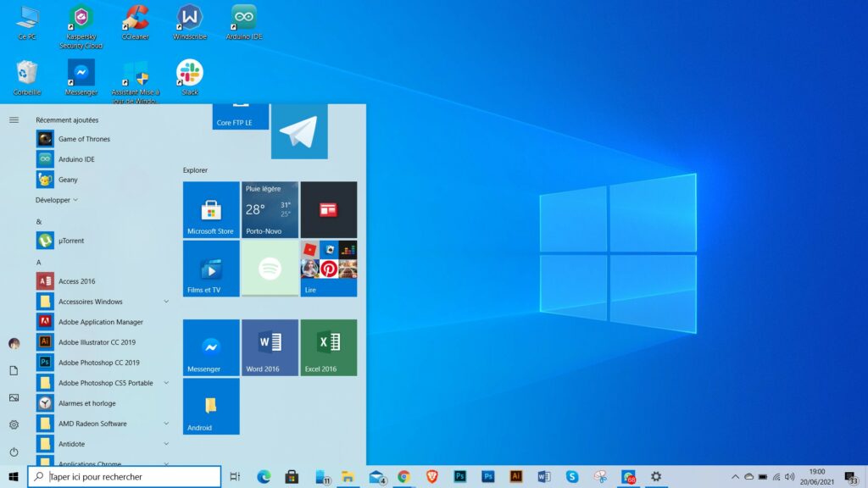
Task: Launch the Spotify tile
Action: (x=270, y=269)
